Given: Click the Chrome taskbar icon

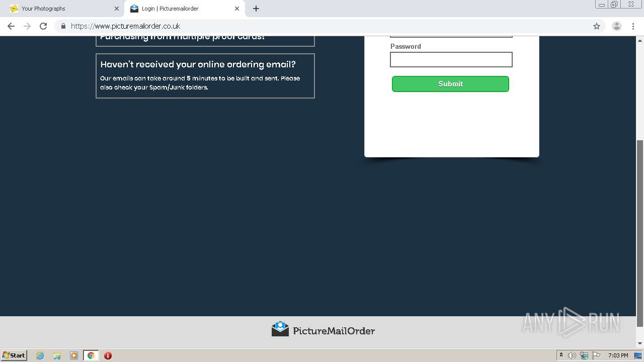Looking at the screenshot, I should [x=91, y=355].
